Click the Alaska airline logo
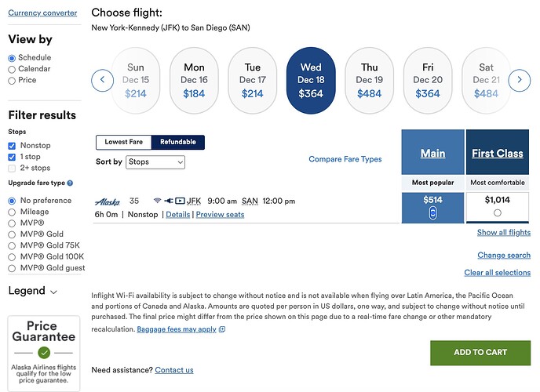Viewport: 540px width, 392px height. tap(108, 201)
